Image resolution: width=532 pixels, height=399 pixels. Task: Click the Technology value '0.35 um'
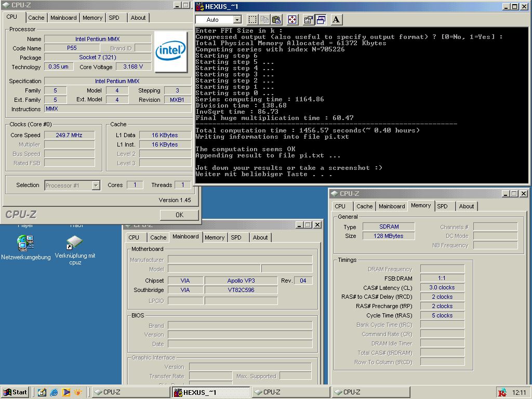point(58,67)
